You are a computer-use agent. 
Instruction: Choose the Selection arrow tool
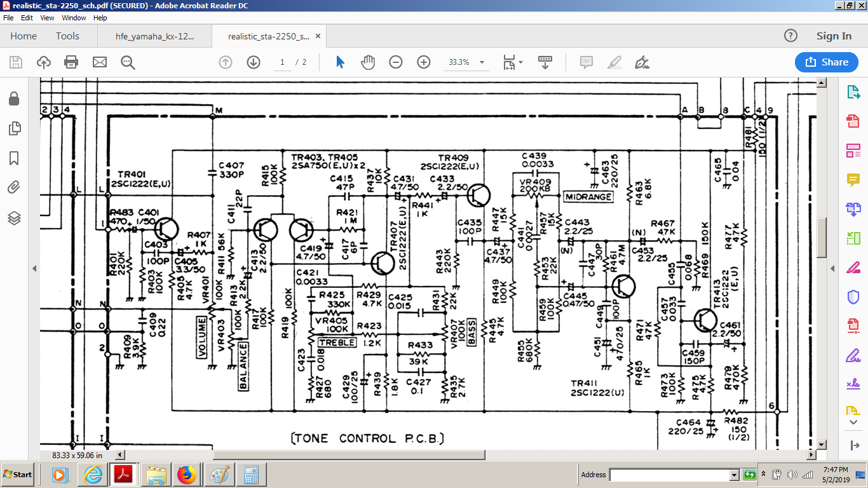[x=340, y=62]
